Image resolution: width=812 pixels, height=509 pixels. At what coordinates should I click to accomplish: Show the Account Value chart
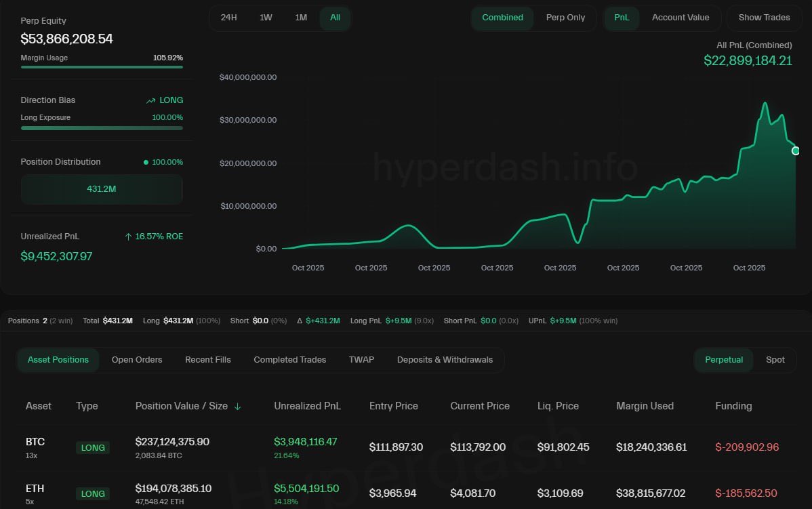click(x=680, y=18)
